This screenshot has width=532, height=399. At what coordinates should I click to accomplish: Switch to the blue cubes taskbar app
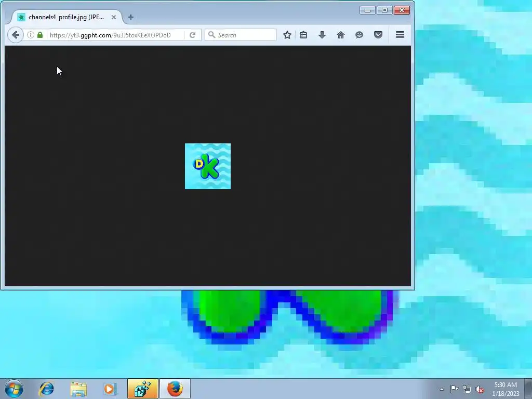(x=143, y=389)
